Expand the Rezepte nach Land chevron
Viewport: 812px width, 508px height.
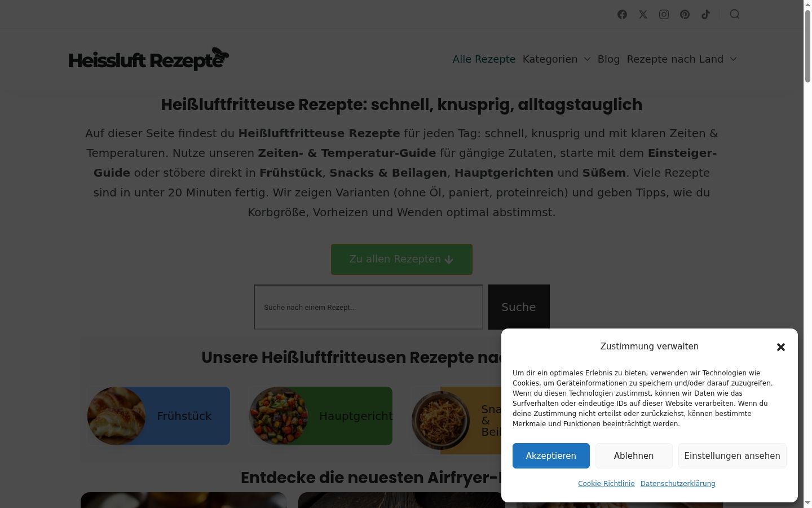733,59
